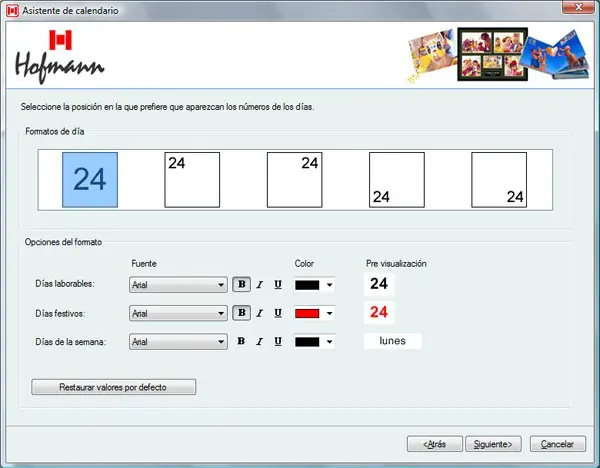Select top-left 24 day format

(x=192, y=180)
